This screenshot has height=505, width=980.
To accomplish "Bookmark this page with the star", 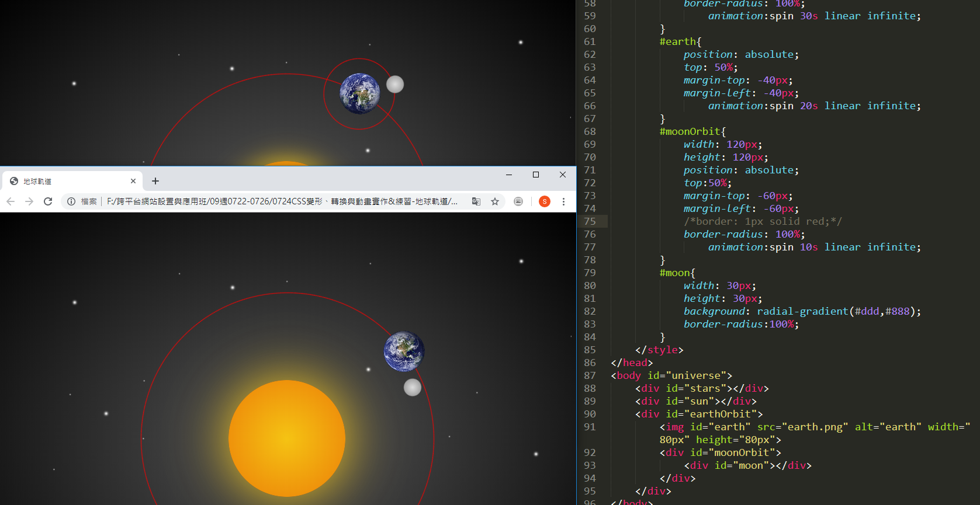I will 495,201.
